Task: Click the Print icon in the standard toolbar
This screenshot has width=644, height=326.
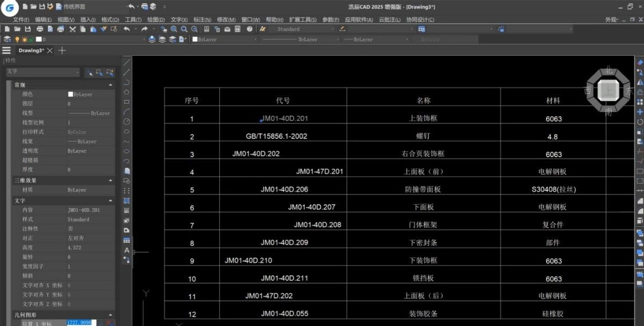Action: [x=40, y=30]
